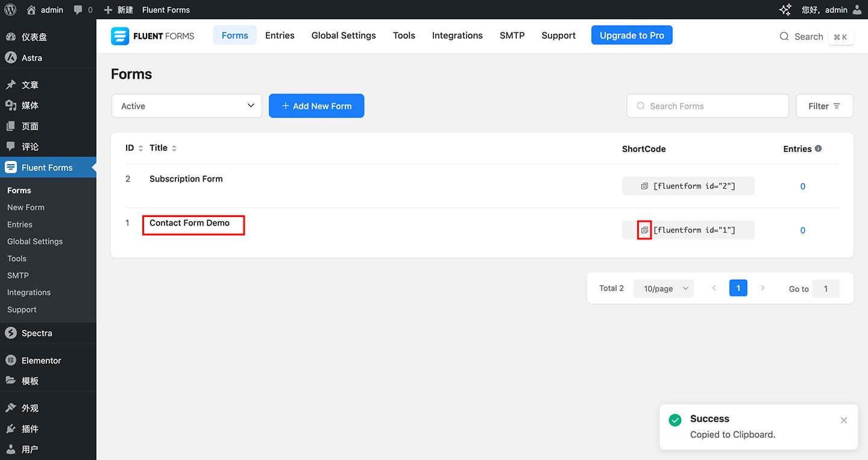Open Support tab in top nav

pos(559,36)
